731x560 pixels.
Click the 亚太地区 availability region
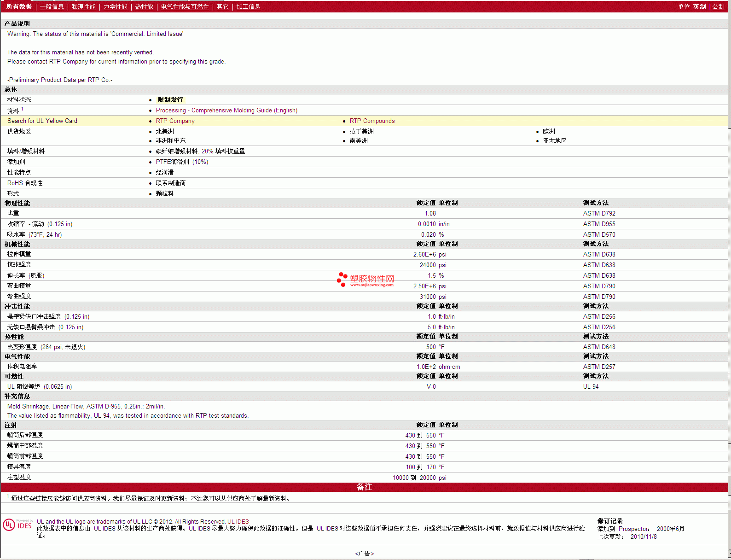tap(555, 140)
